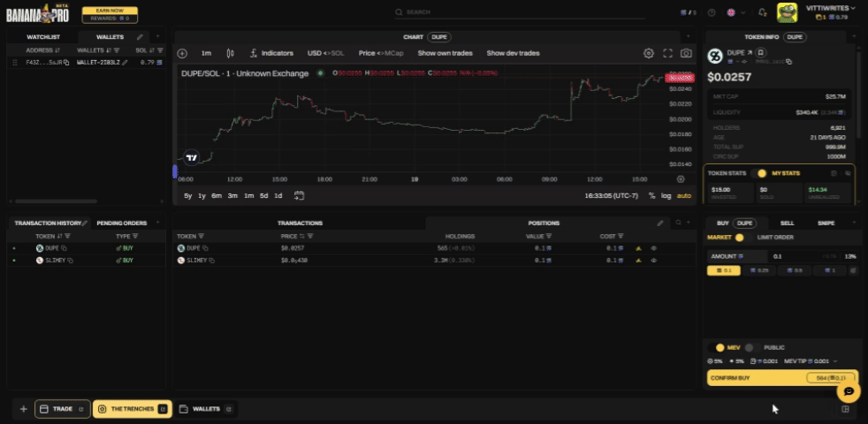Select the 1d time range on chart
Image resolution: width=868 pixels, height=424 pixels.
tap(278, 195)
